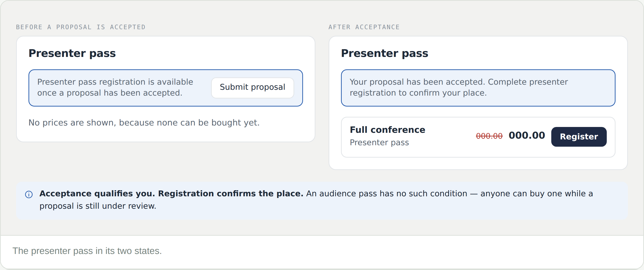This screenshot has height=270, width=644.
Task: Click the Submit proposal button
Action: (252, 88)
